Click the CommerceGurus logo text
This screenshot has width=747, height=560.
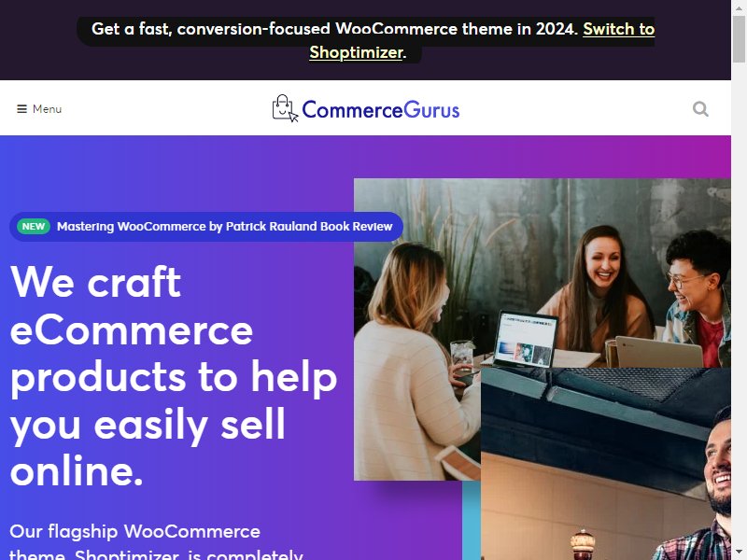pos(381,109)
